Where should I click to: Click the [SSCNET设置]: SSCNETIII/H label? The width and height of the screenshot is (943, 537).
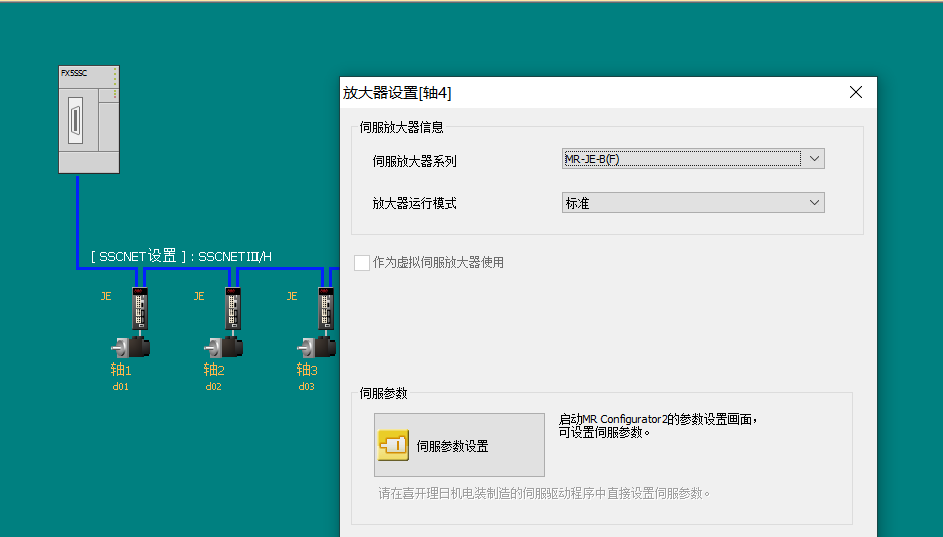181,257
